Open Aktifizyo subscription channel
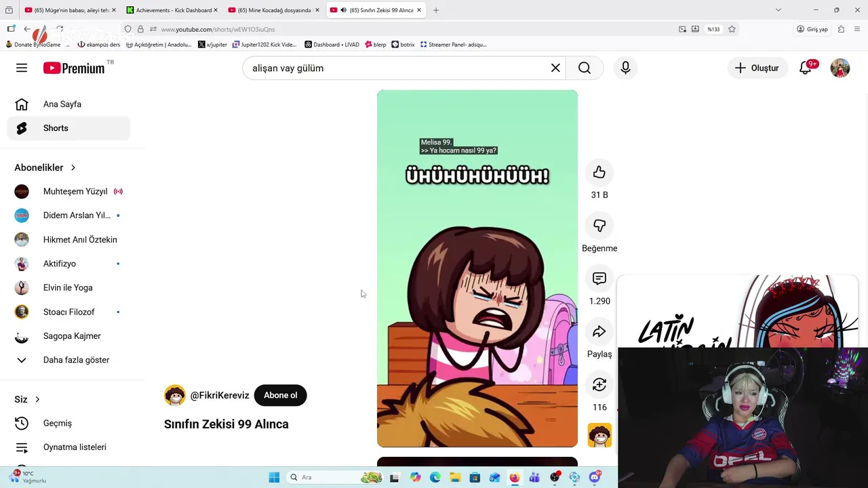Image resolution: width=868 pixels, height=488 pixels. point(68,264)
